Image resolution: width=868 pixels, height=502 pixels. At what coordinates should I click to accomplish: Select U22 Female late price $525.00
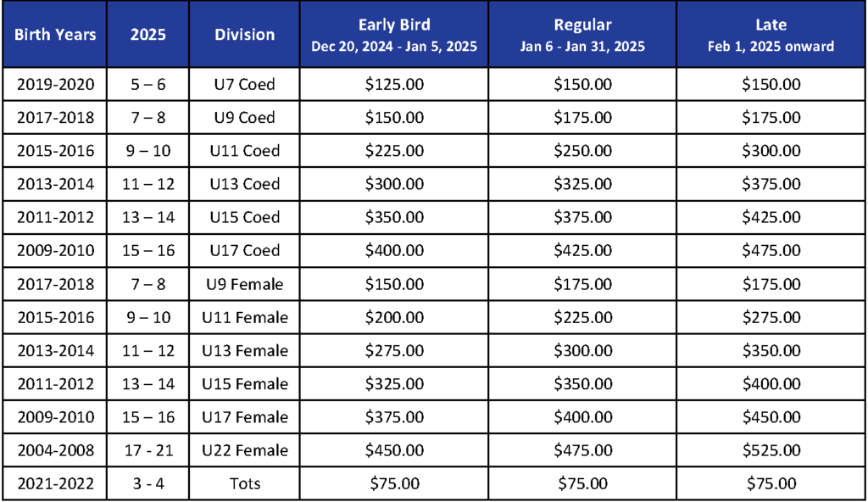pos(771,450)
